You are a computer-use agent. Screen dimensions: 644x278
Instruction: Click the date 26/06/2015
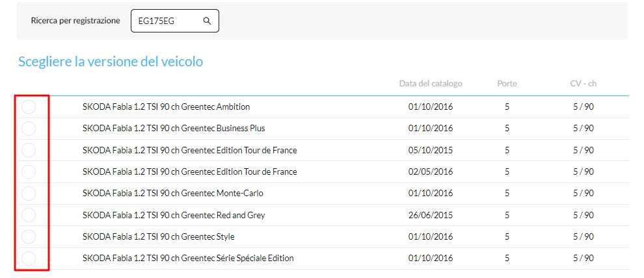click(431, 215)
